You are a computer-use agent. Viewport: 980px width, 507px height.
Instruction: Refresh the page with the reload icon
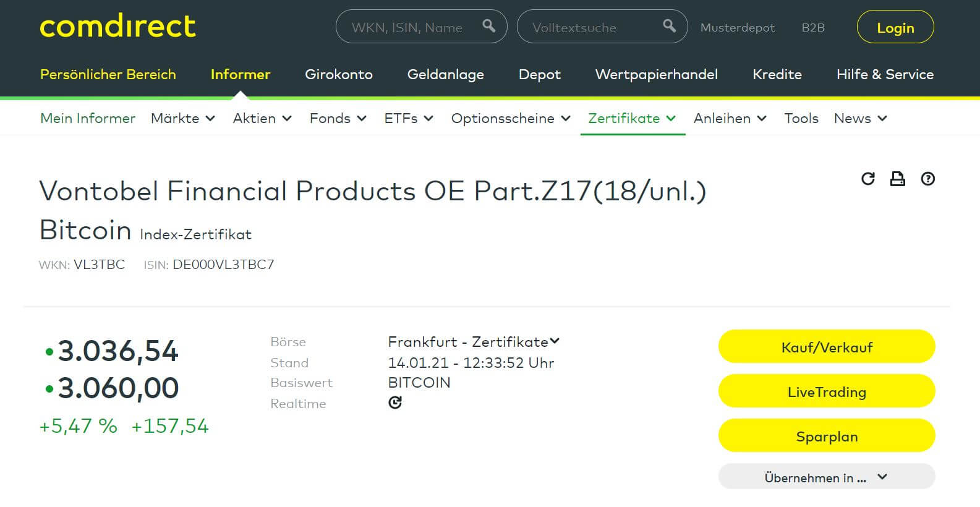tap(868, 179)
